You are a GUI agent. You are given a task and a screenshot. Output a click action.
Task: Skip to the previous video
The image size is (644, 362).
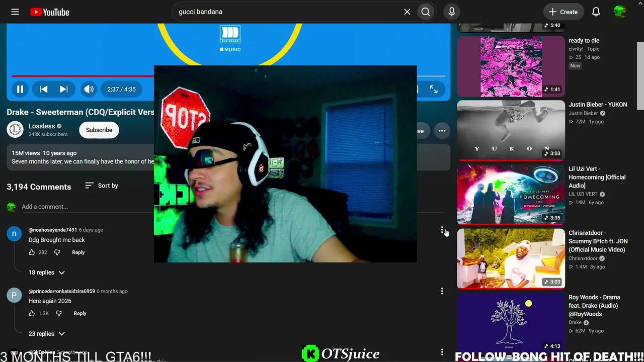[44, 89]
